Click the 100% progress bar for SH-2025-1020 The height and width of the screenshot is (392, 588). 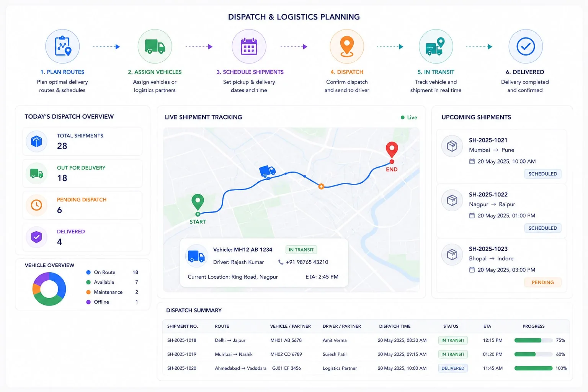click(x=534, y=368)
